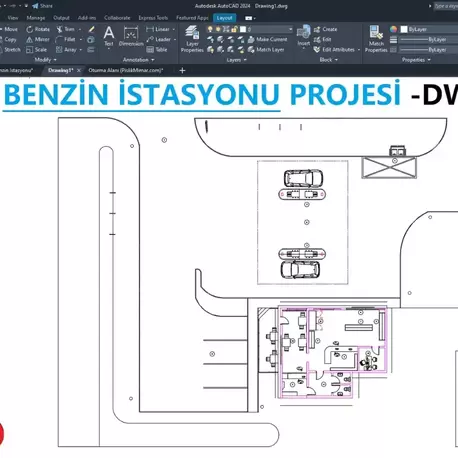Activate the Rotate tool
Image resolution: width=458 pixels, height=458 pixels.
38,29
